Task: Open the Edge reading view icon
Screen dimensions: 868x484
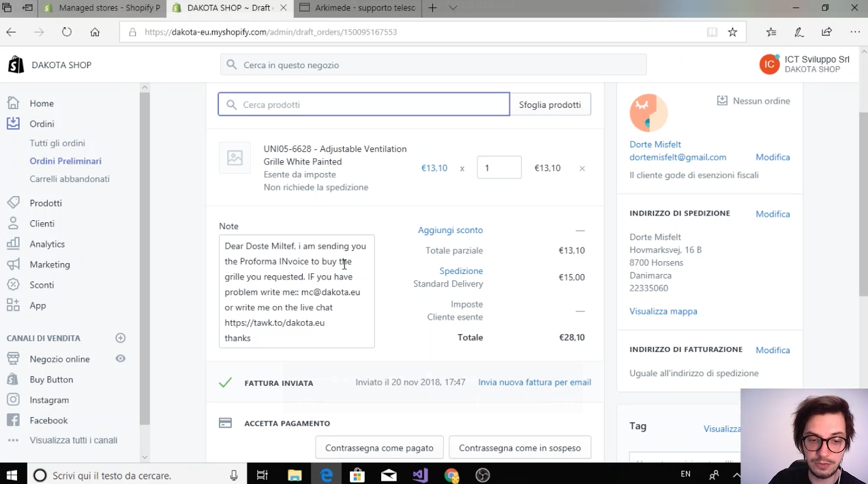Action: tap(712, 32)
